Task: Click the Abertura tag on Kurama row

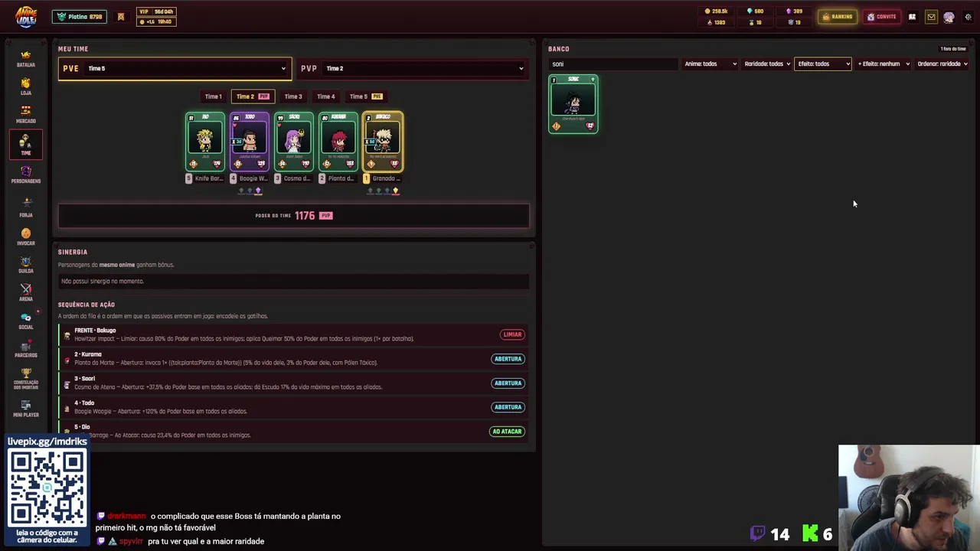Action: click(508, 359)
